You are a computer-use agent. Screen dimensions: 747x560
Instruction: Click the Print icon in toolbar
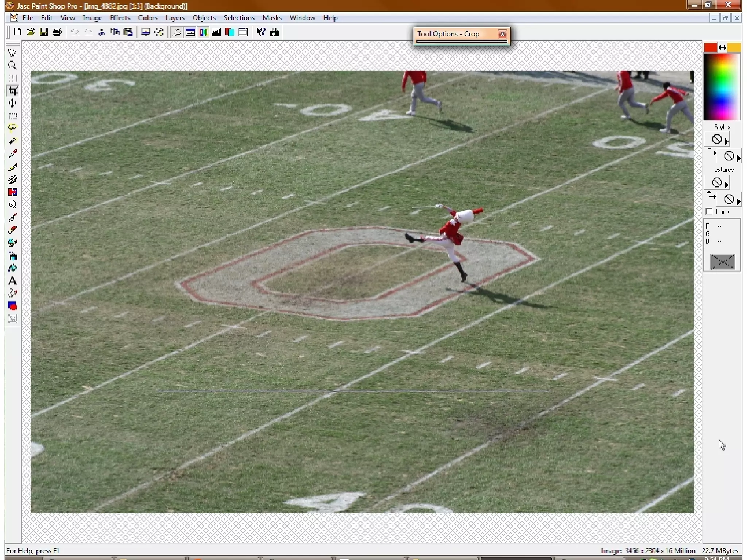pyautogui.click(x=57, y=32)
